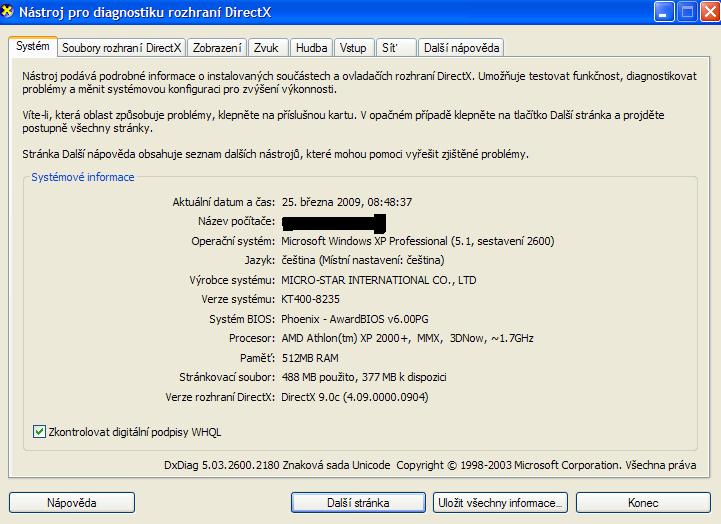Click the DirectX 9.0c version value
This screenshot has height=524, width=721.
[355, 397]
